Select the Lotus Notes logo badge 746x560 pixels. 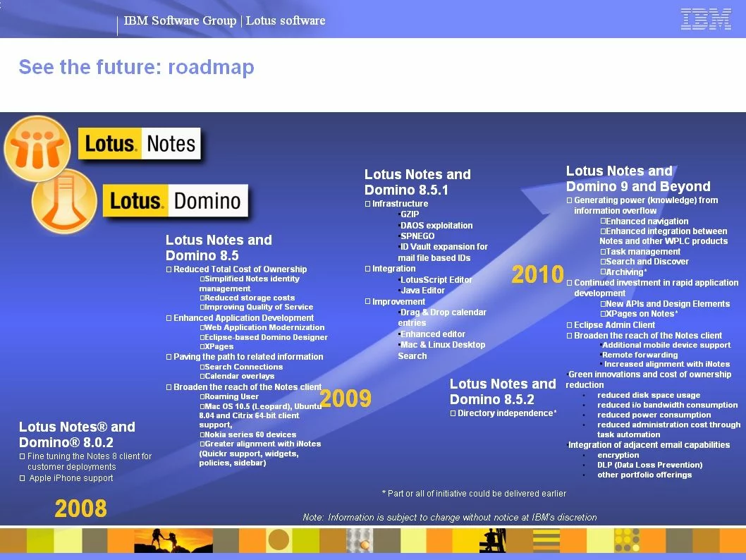coord(139,144)
